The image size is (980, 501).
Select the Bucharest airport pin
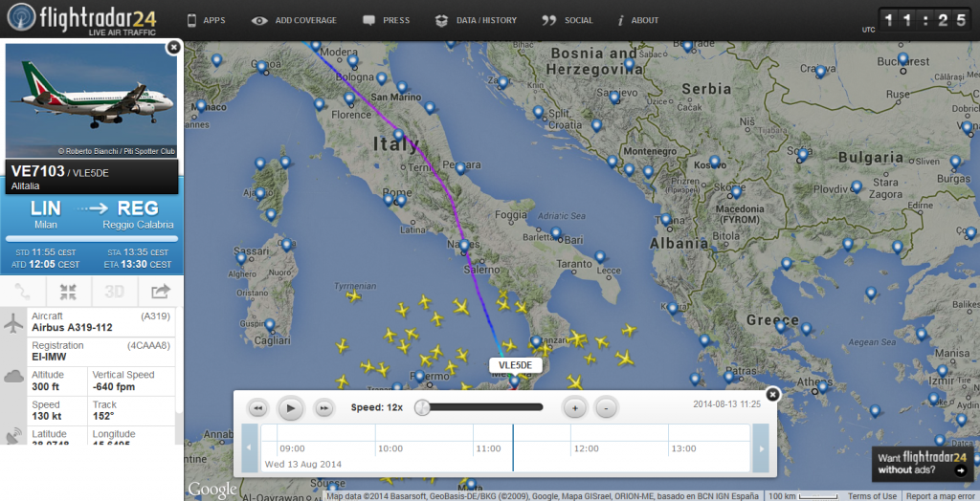pyautogui.click(x=903, y=58)
